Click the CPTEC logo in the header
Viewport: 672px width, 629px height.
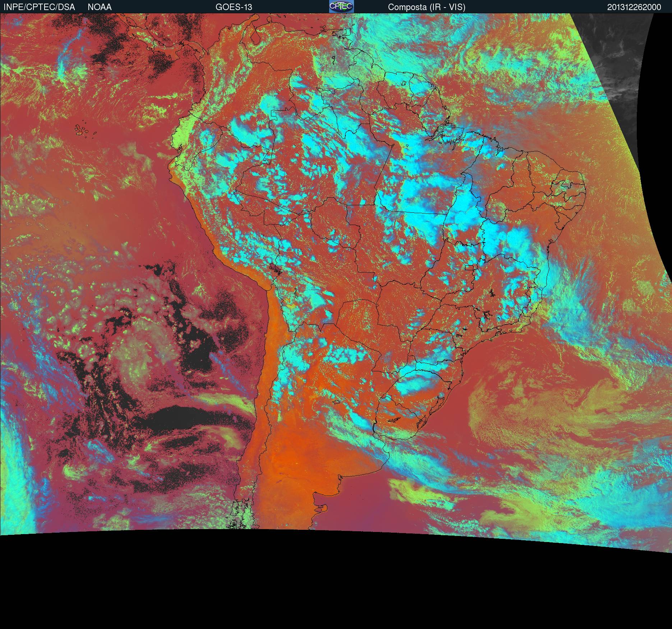(341, 6)
